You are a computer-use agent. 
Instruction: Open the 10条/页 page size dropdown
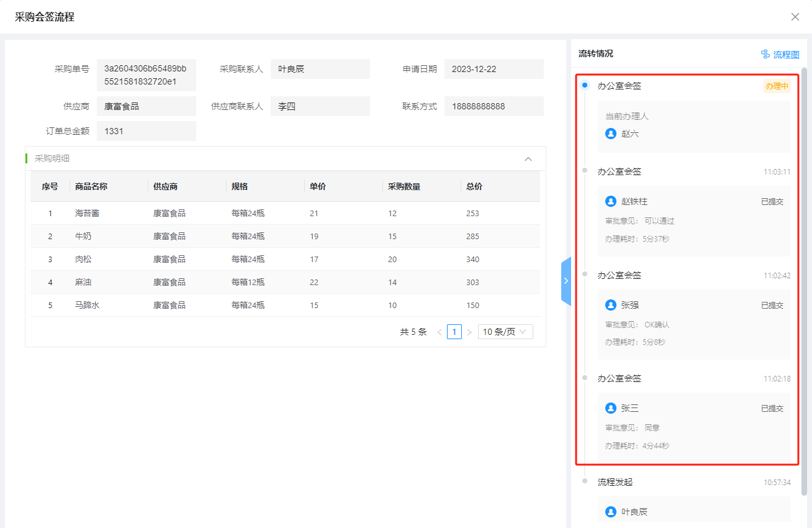pyautogui.click(x=505, y=332)
